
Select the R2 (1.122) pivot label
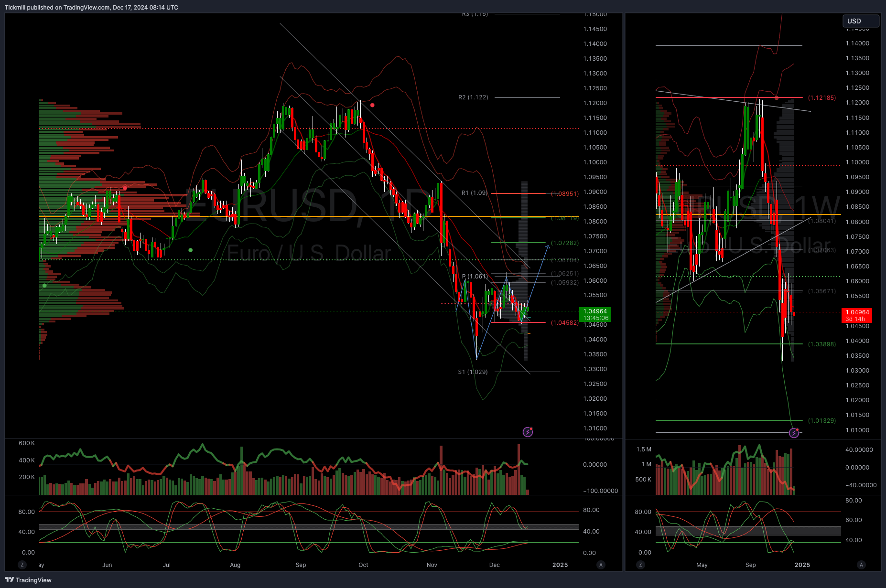[x=473, y=97]
